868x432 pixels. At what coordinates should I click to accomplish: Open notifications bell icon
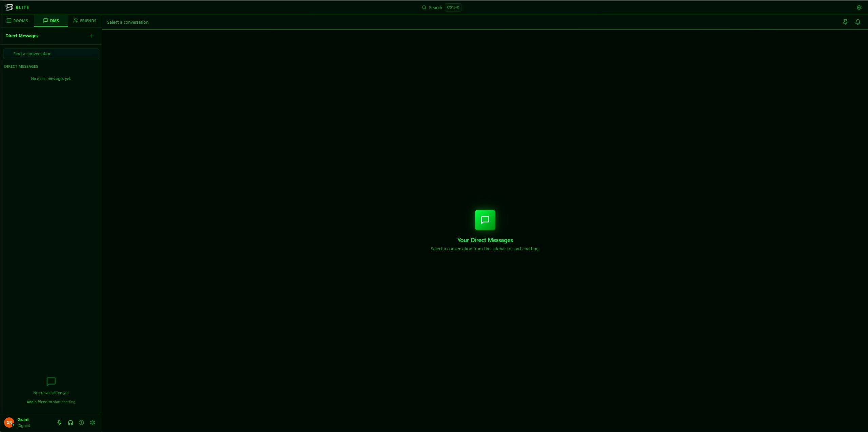pos(857,22)
